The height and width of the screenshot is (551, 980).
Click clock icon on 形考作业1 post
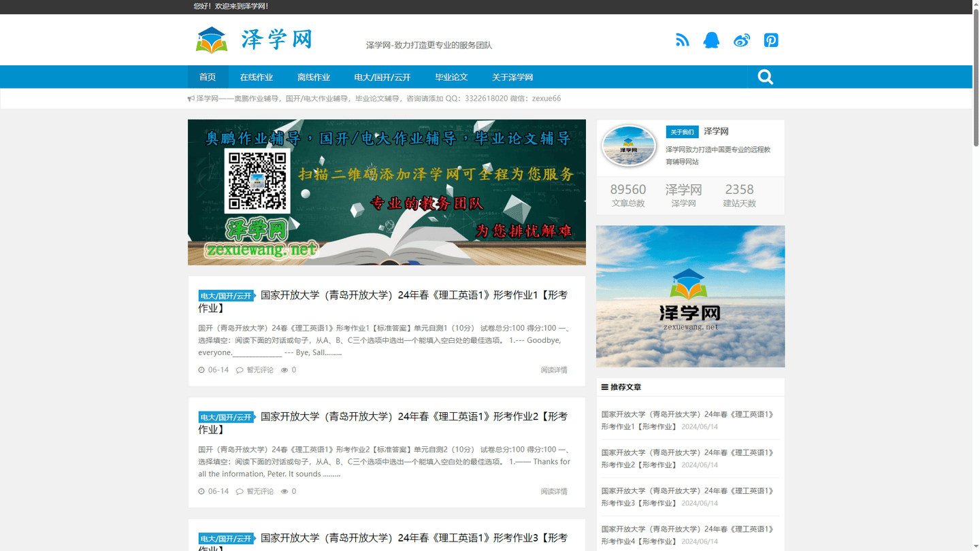click(x=201, y=370)
